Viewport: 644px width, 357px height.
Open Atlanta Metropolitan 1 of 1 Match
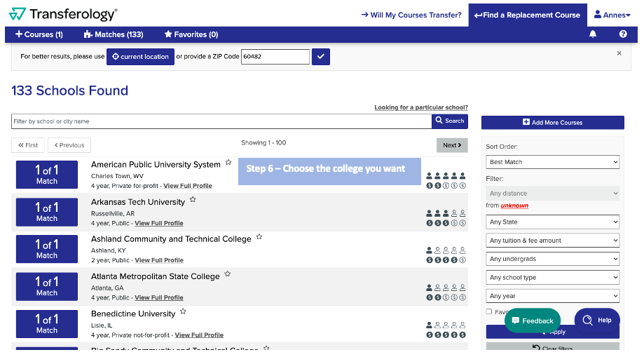pos(47,287)
